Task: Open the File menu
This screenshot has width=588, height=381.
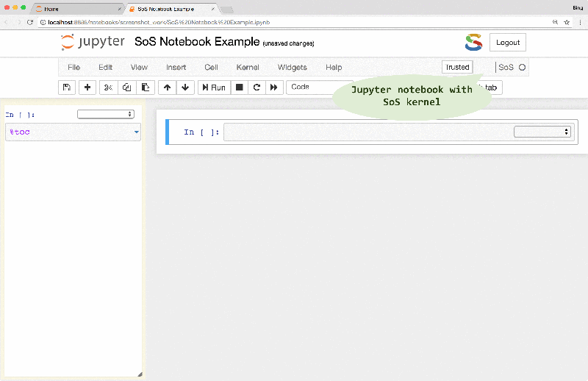Action: (74, 67)
